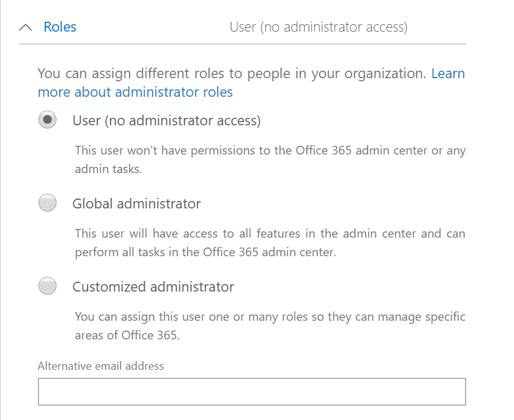Click the Roles section heading
Image resolution: width=514 pixels, height=420 pixels.
click(x=60, y=27)
